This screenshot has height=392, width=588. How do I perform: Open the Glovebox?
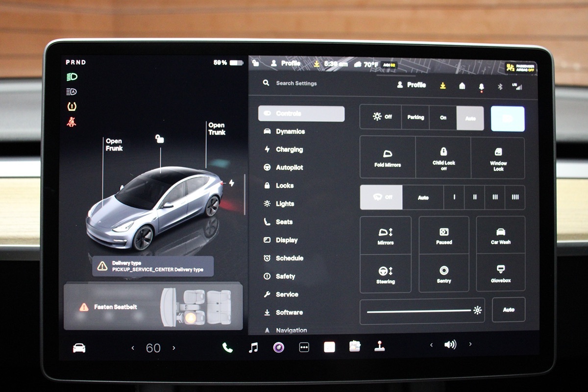point(500,273)
